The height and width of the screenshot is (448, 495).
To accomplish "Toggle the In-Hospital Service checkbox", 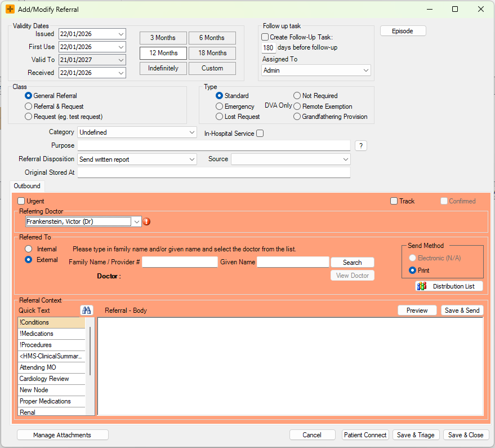I will 260,134.
